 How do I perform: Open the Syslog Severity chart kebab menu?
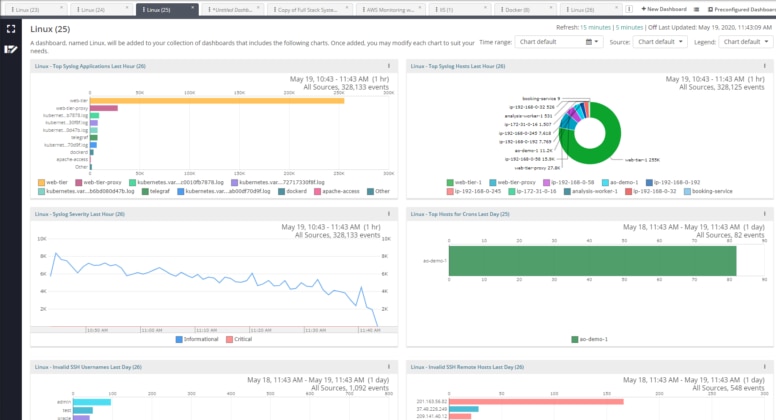tap(388, 214)
